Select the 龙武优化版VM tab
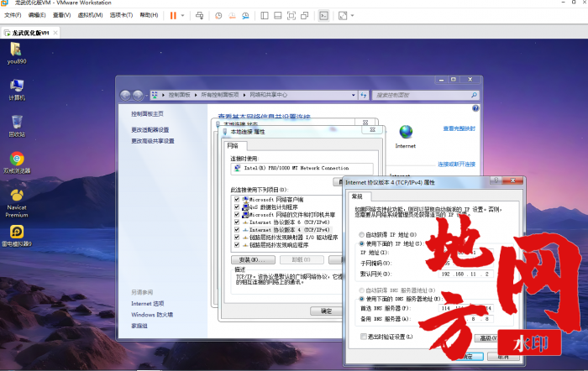The image size is (588, 371). (x=30, y=33)
